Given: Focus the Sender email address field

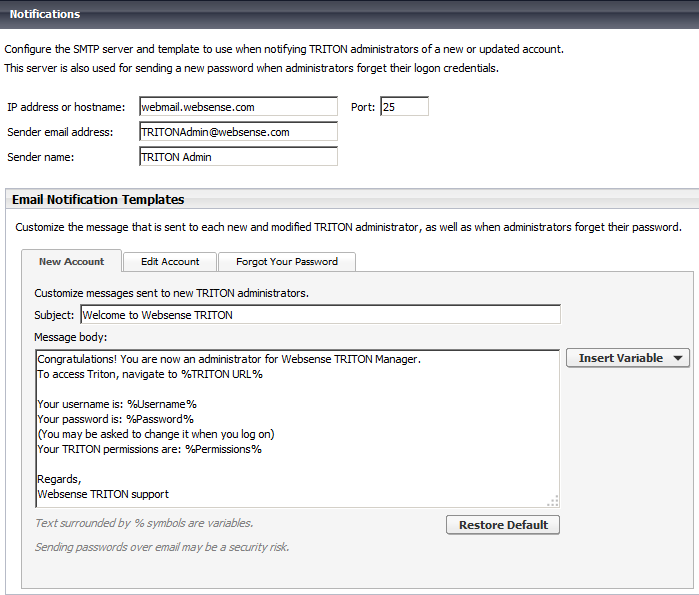Looking at the screenshot, I should click(x=238, y=132).
